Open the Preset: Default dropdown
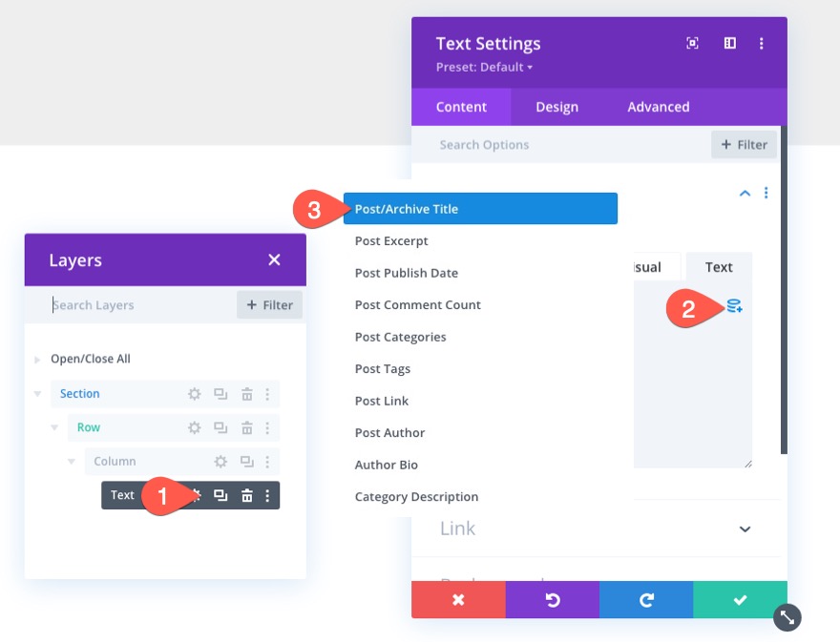The width and height of the screenshot is (840, 642). [x=484, y=67]
